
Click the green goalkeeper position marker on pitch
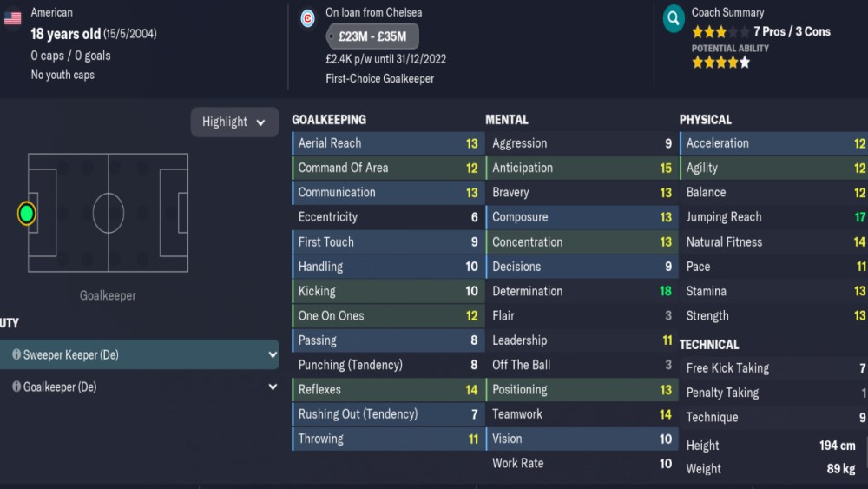coord(27,213)
